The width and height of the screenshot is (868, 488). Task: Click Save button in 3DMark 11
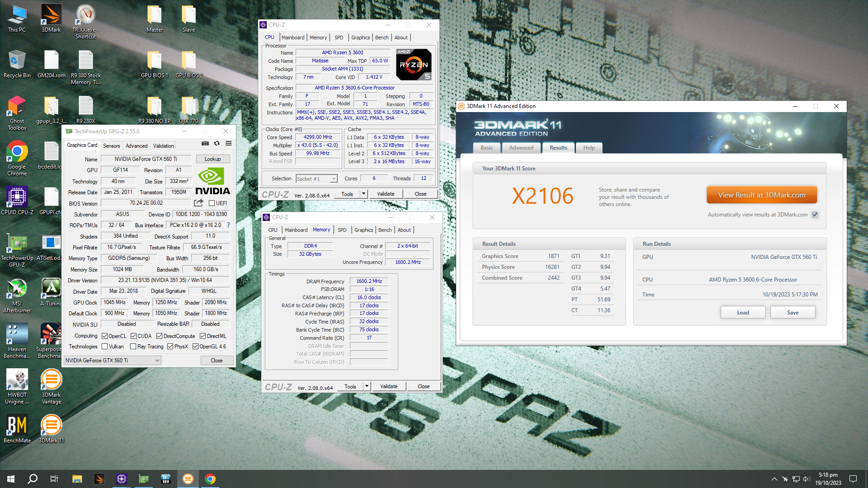[793, 313]
